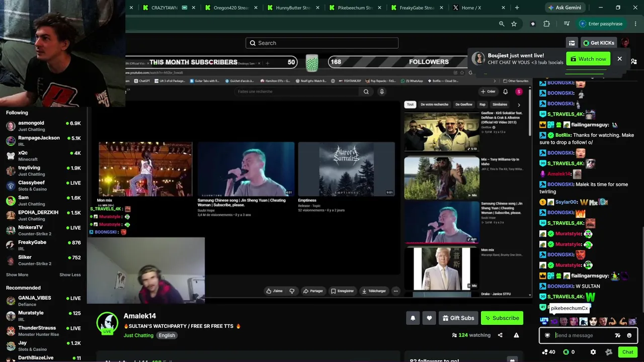The width and height of the screenshot is (644, 362).
Task: Open Sam's Just Chatting stream
Action: click(x=43, y=200)
